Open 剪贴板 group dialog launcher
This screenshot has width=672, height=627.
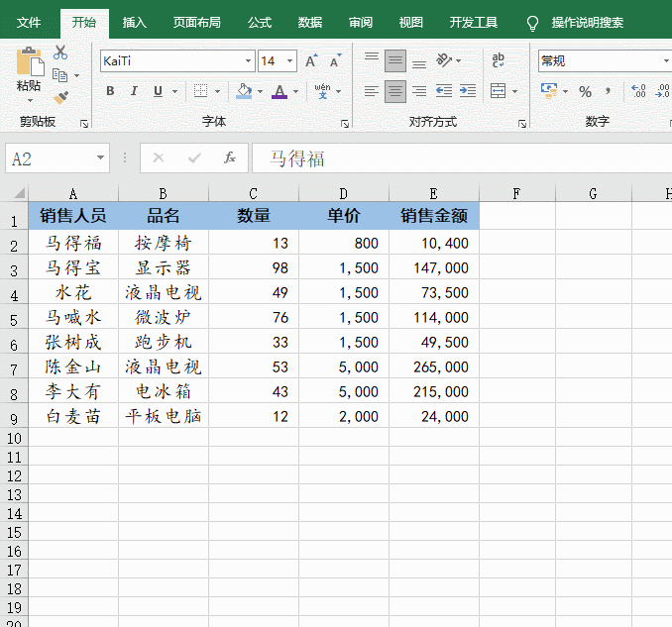tap(84, 124)
